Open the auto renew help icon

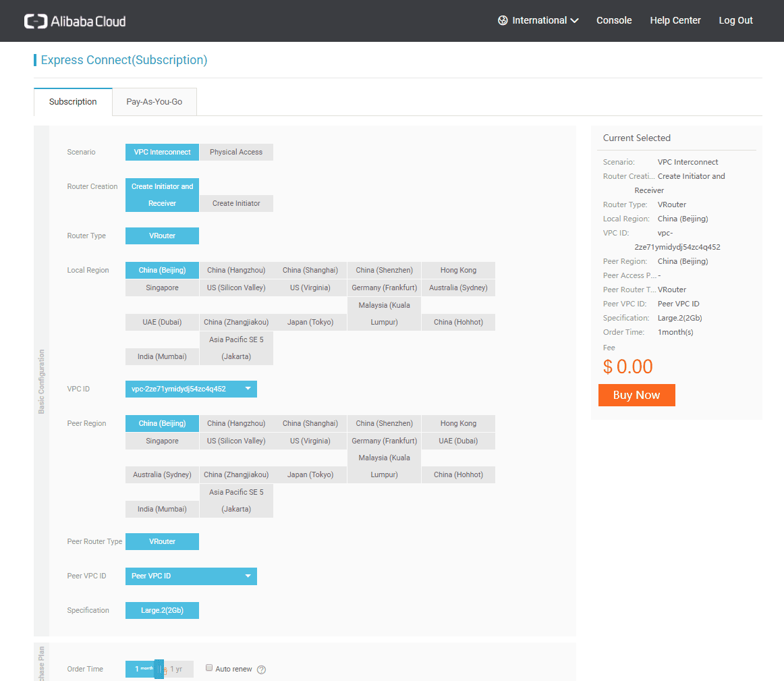tap(261, 670)
